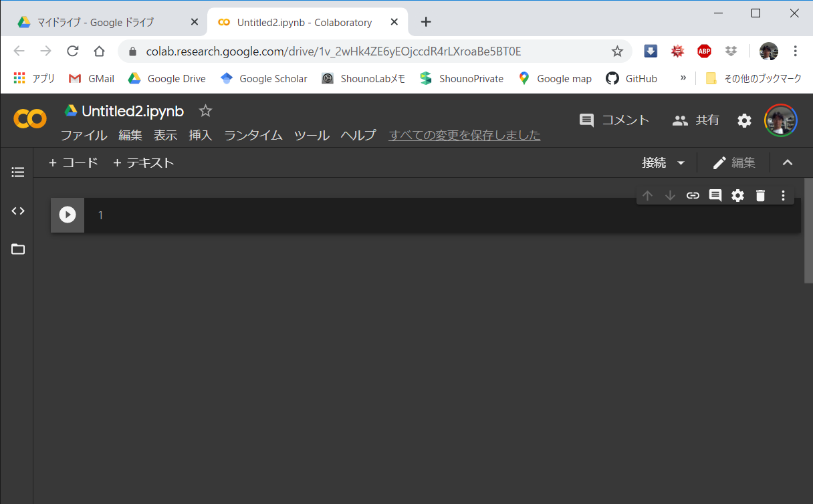Switch to マイドライブ Google ドライブ tab
813x504 pixels.
[95, 22]
